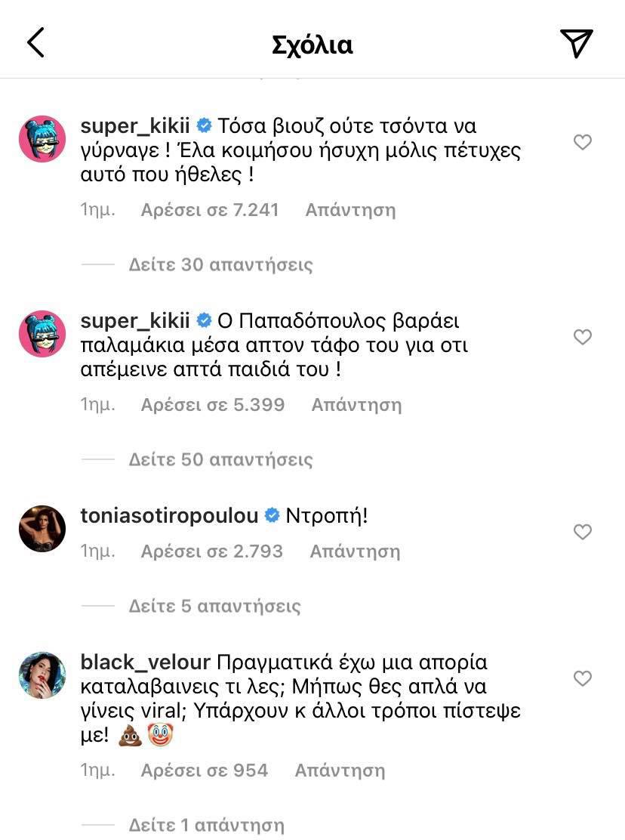The height and width of the screenshot is (840, 625).
Task: Expand Δείτε 30 απαντήσεις replies
Action: [220, 264]
